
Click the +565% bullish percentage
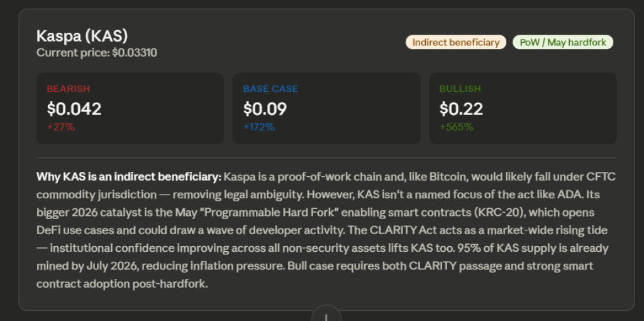click(457, 127)
